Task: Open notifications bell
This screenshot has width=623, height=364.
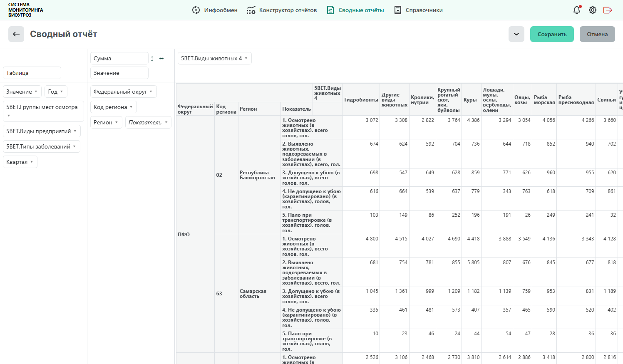Action: click(x=577, y=10)
